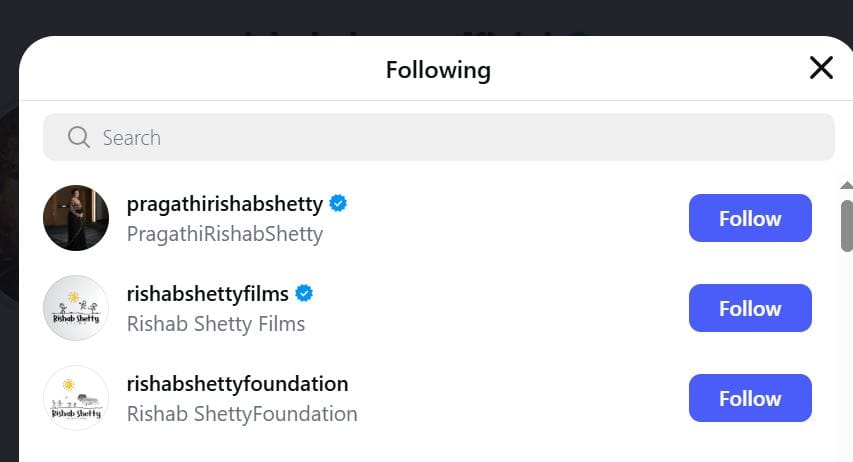Click the PragathiRishabShetty display name
Viewport: 853px width, 462px height.
(225, 234)
